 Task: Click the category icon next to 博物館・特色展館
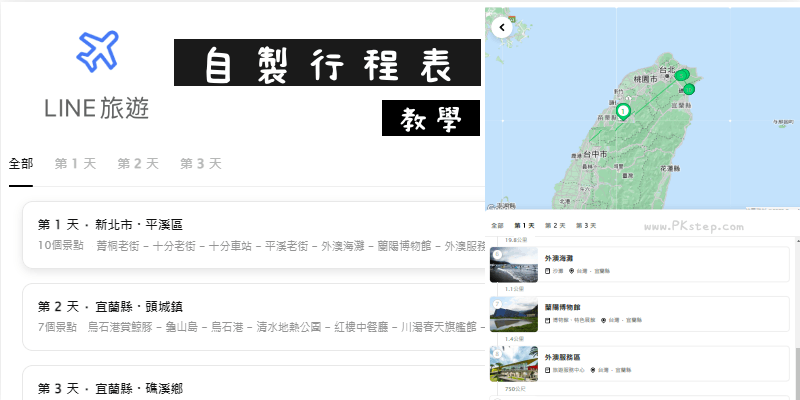[x=547, y=320]
